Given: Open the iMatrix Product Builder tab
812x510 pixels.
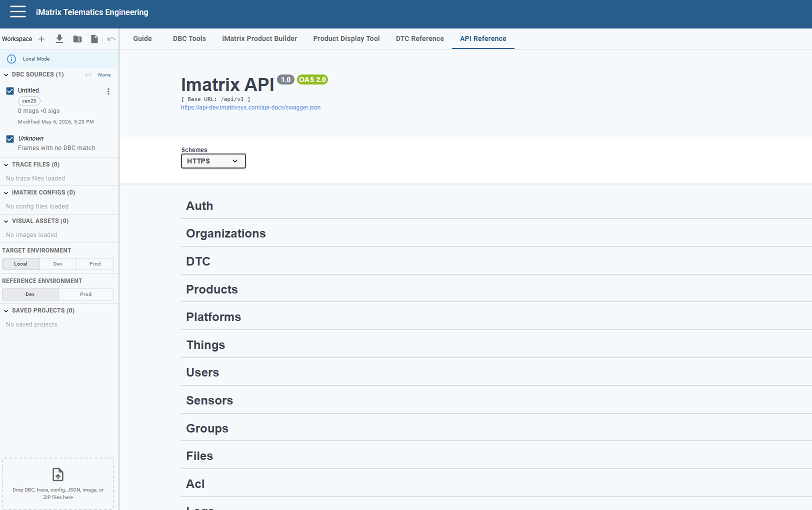Looking at the screenshot, I should (x=259, y=38).
